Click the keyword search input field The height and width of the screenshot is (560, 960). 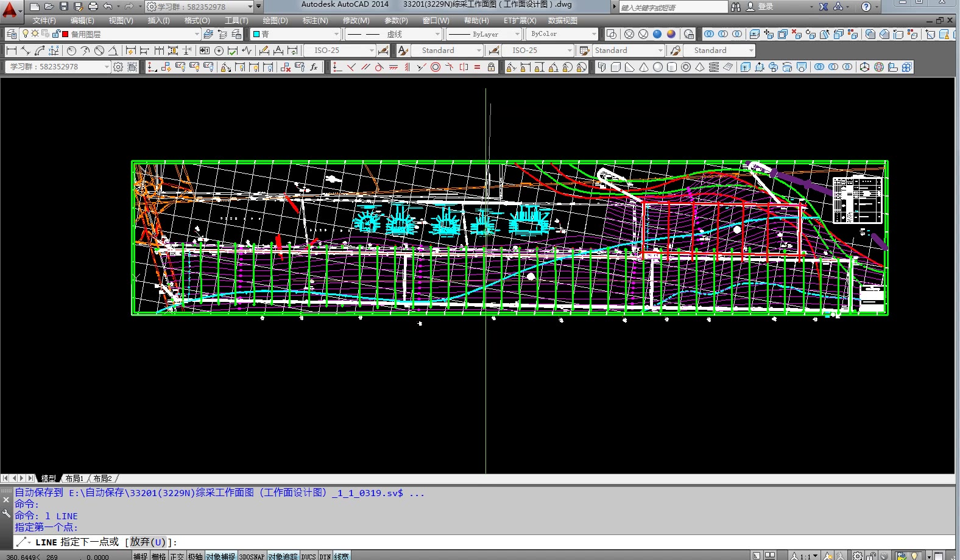tap(672, 7)
